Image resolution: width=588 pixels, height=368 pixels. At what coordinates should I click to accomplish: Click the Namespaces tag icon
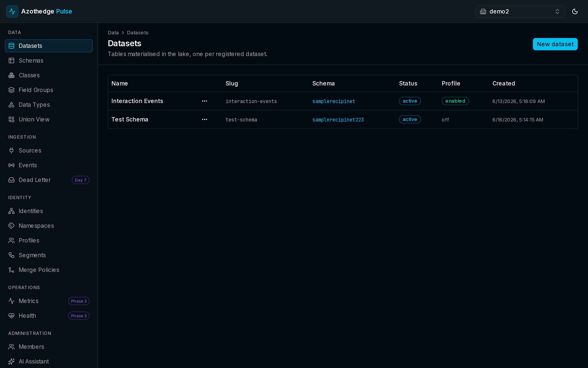(11, 226)
